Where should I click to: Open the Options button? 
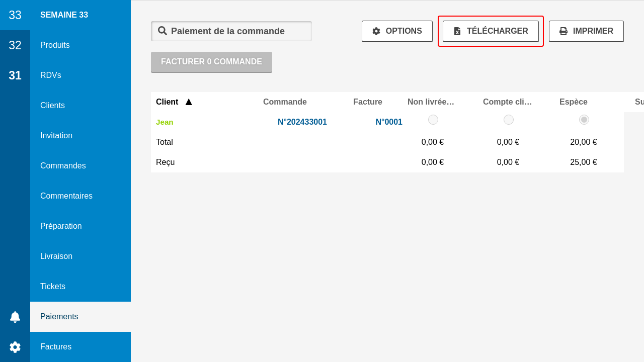tap(397, 31)
